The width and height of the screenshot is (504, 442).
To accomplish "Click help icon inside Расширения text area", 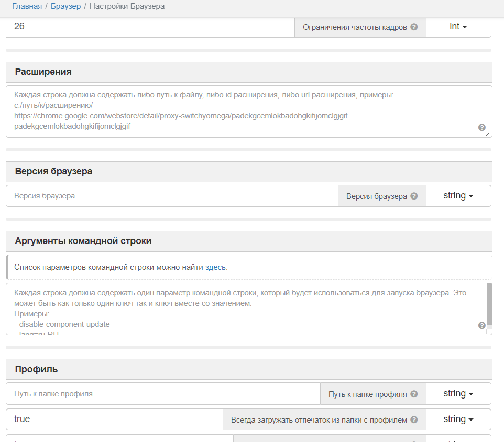I will [482, 127].
